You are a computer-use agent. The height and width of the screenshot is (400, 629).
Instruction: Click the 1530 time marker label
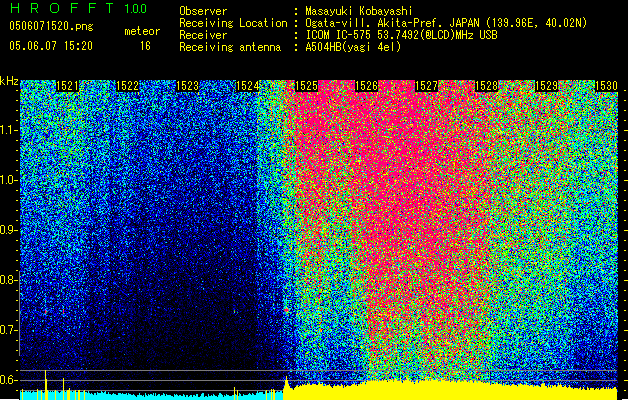[x=606, y=86]
